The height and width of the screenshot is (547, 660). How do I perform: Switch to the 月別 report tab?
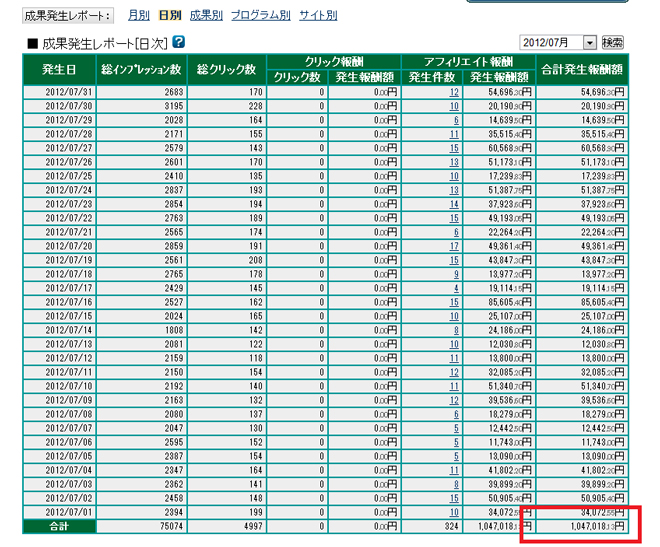click(138, 16)
